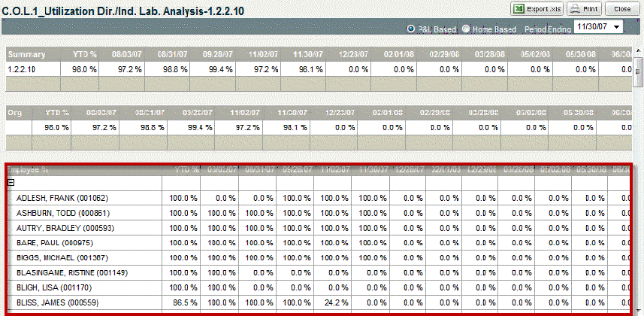Click the scrollbar up arrow beside Summary table

(x=638, y=53)
